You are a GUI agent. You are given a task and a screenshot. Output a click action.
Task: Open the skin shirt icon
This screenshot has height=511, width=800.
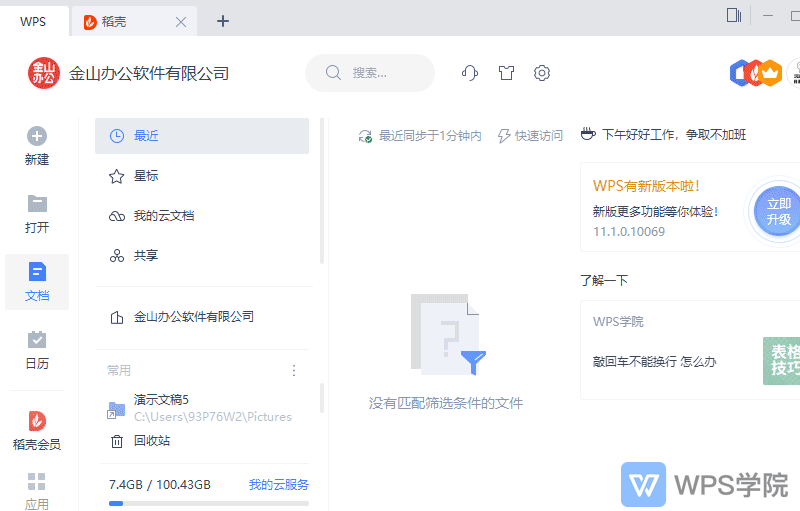click(506, 73)
